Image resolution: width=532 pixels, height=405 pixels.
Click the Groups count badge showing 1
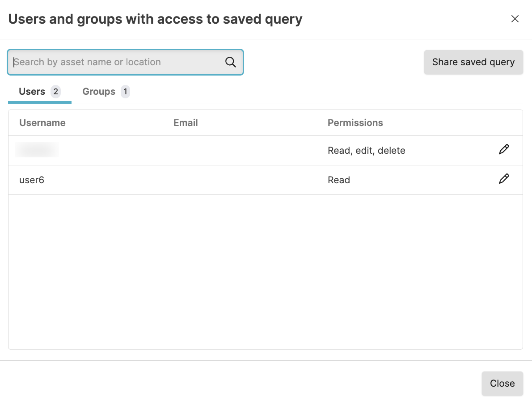pyautogui.click(x=125, y=92)
